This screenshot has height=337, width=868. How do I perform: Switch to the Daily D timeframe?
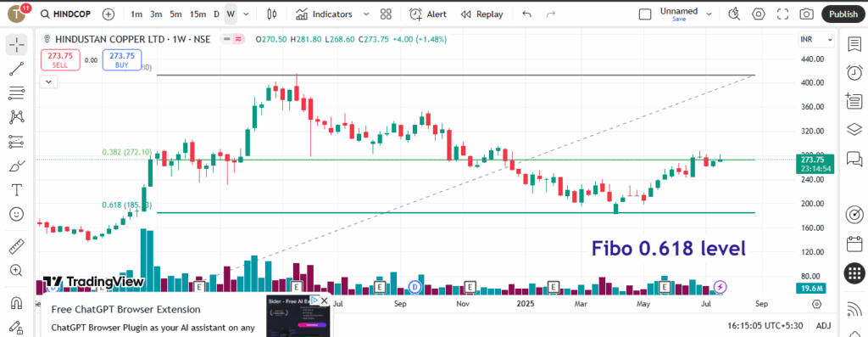(x=216, y=14)
